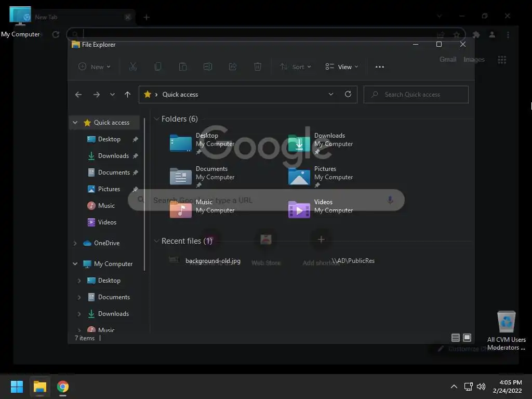Select the background-old.jpg recent file
This screenshot has width=532, height=399.
point(212,261)
